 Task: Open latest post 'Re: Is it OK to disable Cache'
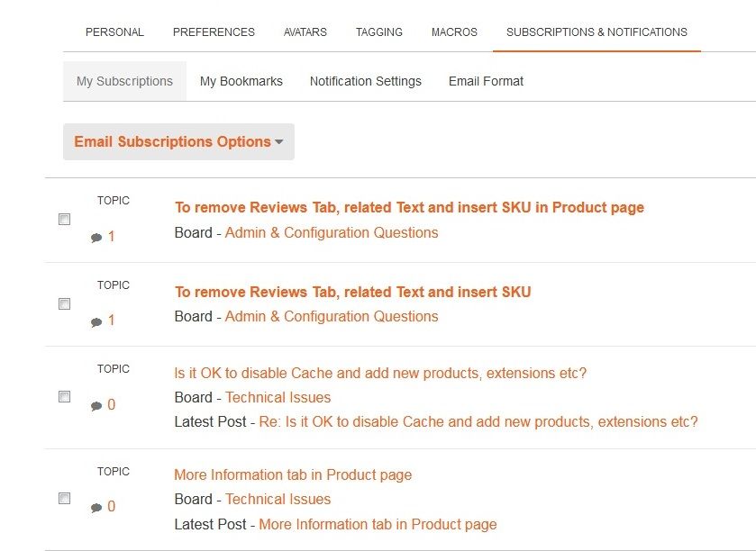tap(478, 422)
